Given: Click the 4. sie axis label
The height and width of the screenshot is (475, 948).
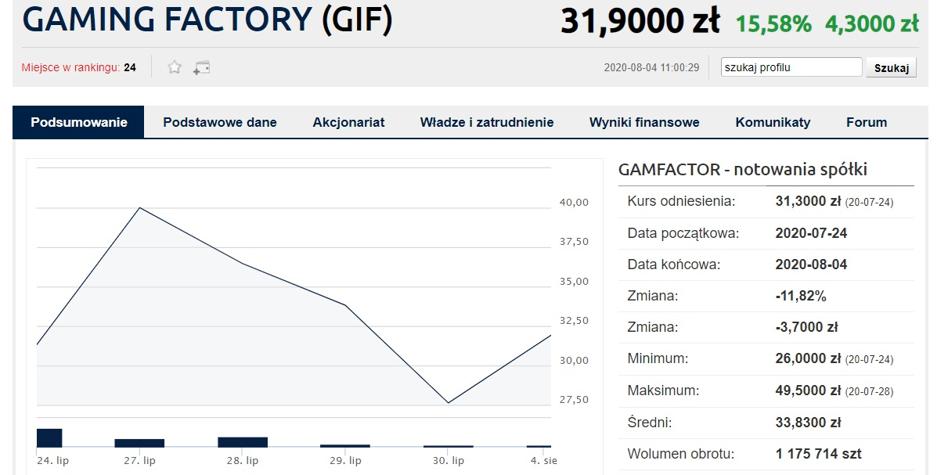Looking at the screenshot, I should pos(544,460).
